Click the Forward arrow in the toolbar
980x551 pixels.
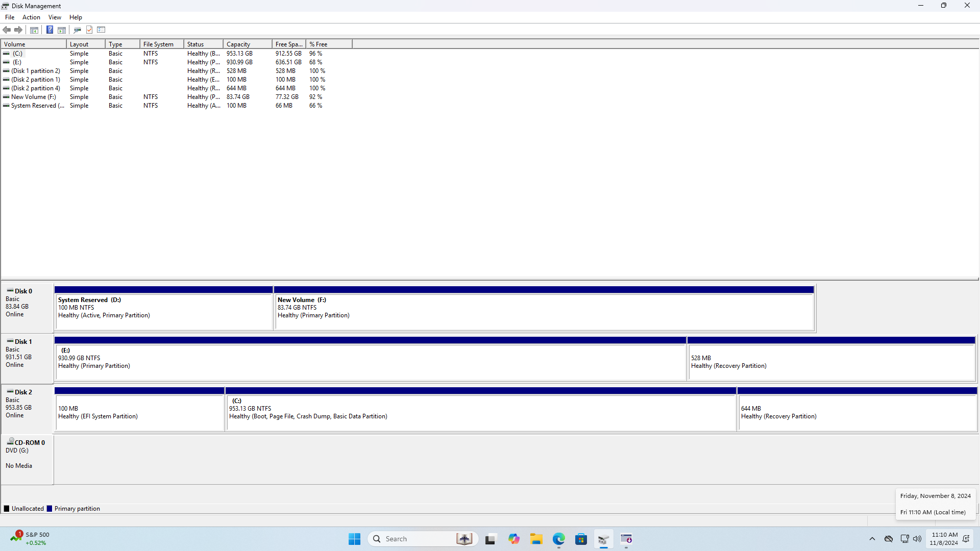tap(18, 30)
